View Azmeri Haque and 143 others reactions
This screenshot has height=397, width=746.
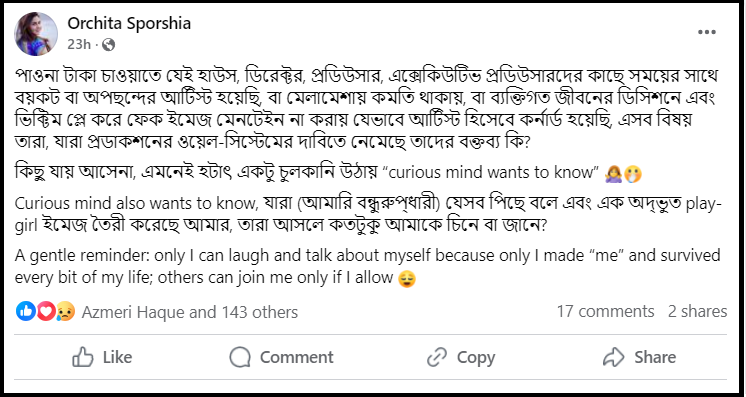[x=190, y=312]
